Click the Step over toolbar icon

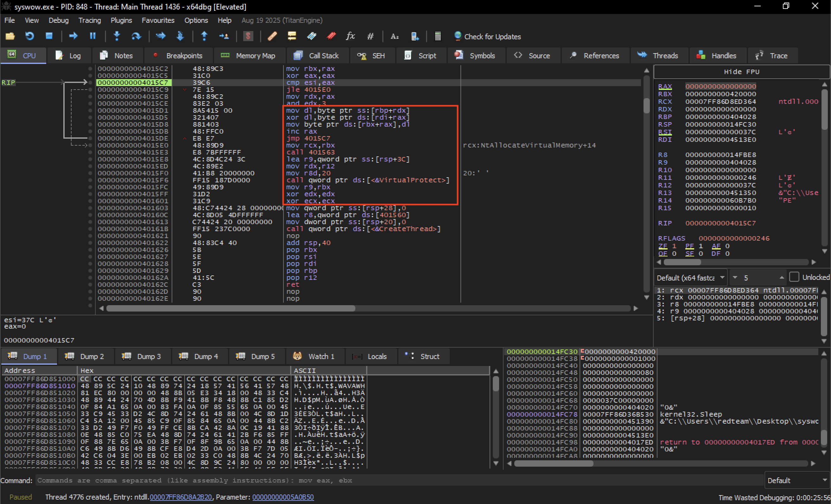coord(136,36)
